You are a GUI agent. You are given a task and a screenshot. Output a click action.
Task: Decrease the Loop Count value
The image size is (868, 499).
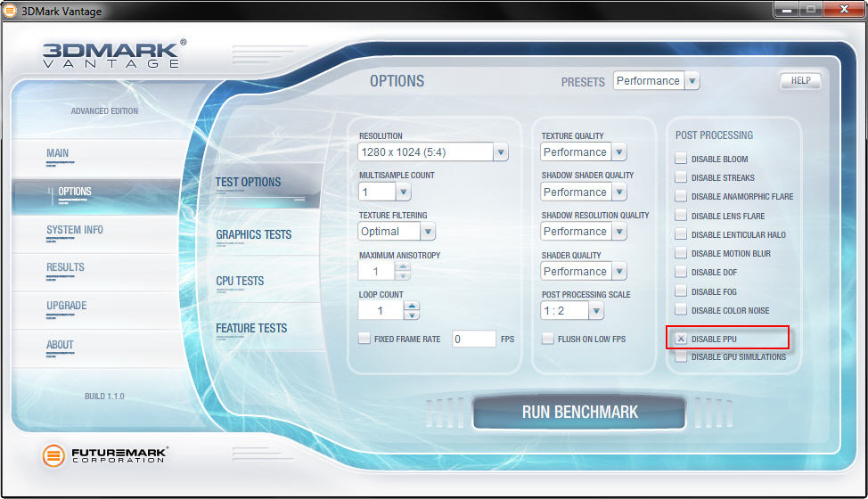pyautogui.click(x=412, y=315)
